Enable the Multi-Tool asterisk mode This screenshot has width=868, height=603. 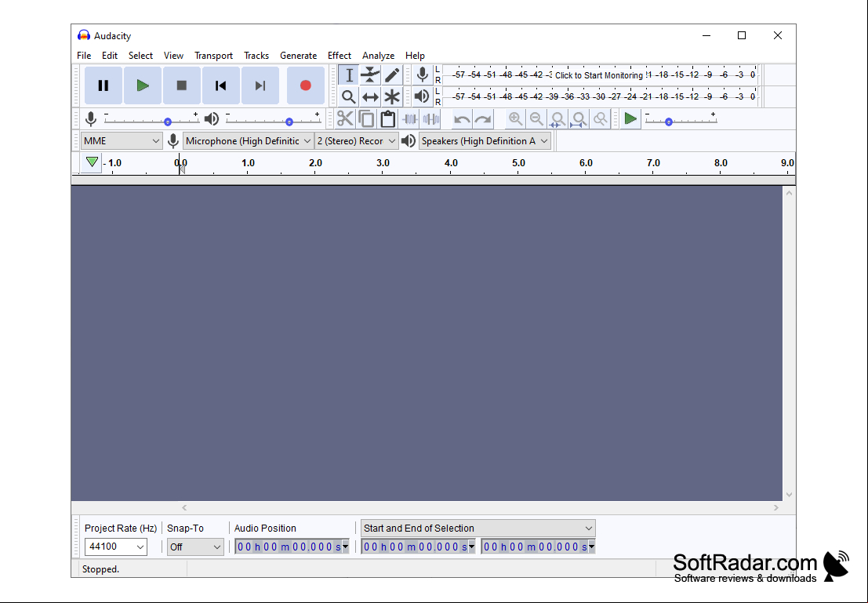click(x=392, y=97)
